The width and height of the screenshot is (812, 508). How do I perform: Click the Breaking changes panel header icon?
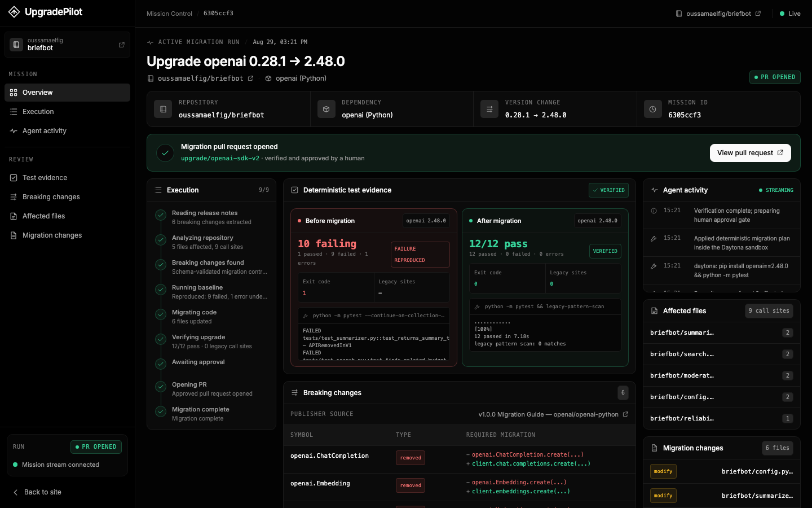(294, 393)
